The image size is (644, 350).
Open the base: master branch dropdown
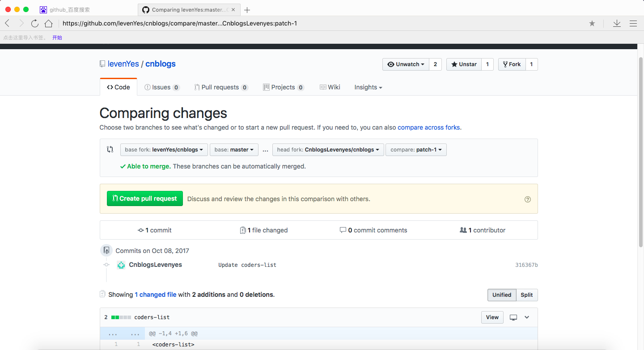pyautogui.click(x=234, y=150)
